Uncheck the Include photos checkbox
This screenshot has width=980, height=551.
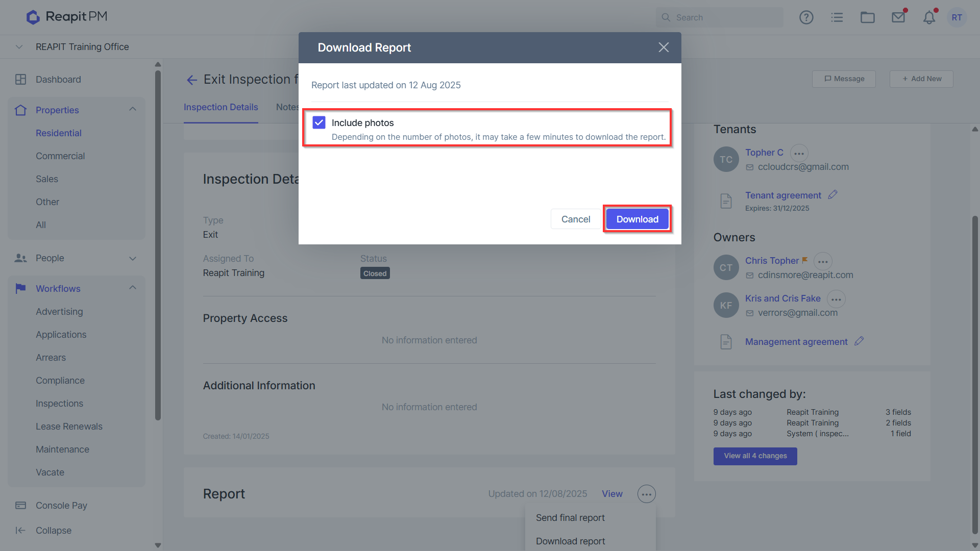(x=319, y=122)
